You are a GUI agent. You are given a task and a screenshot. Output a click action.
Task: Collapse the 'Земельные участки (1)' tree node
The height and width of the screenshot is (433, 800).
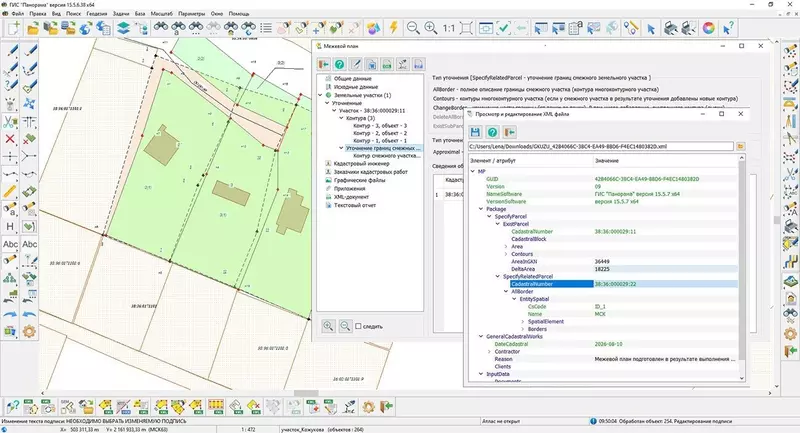coord(320,95)
